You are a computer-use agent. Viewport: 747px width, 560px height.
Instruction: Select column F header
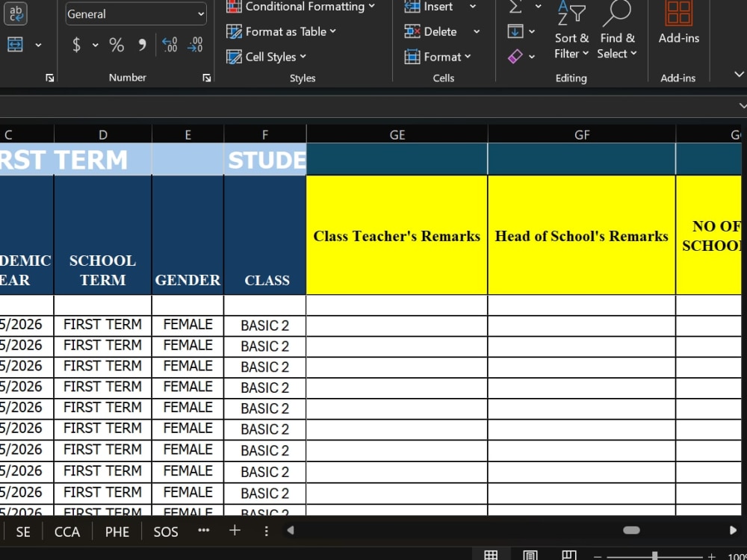click(x=265, y=134)
